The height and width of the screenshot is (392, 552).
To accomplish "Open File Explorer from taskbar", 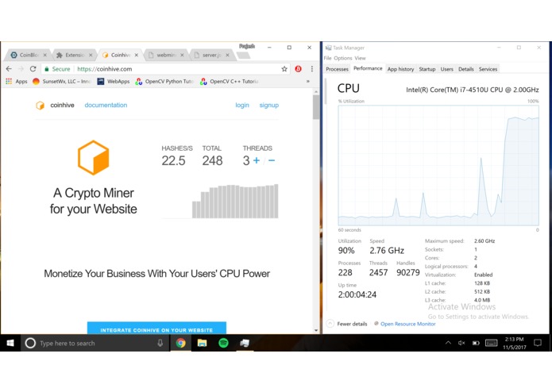I will coord(202,343).
